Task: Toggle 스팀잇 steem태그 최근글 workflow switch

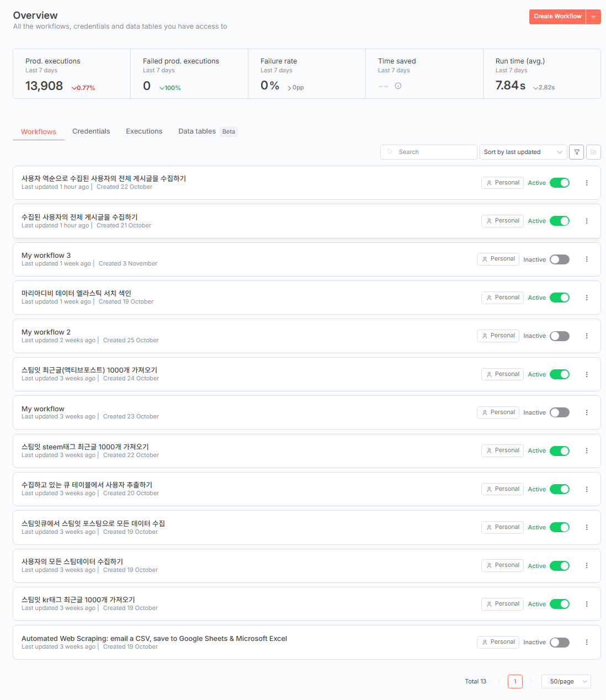Action: (x=560, y=450)
